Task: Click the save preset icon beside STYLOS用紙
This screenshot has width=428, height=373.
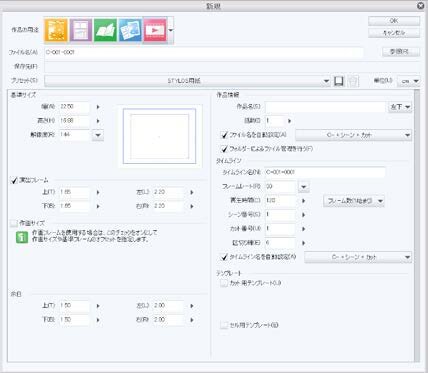Action: [339, 81]
